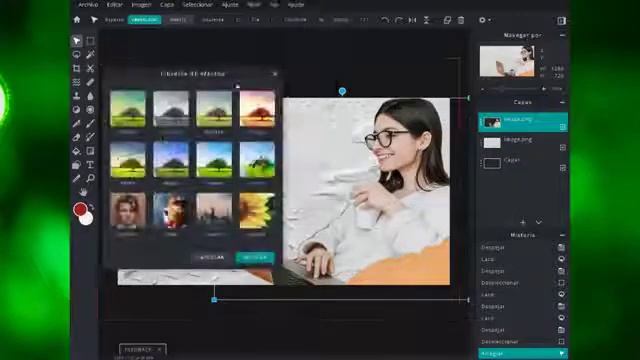Open the Ayuda menu

[x=296, y=5]
